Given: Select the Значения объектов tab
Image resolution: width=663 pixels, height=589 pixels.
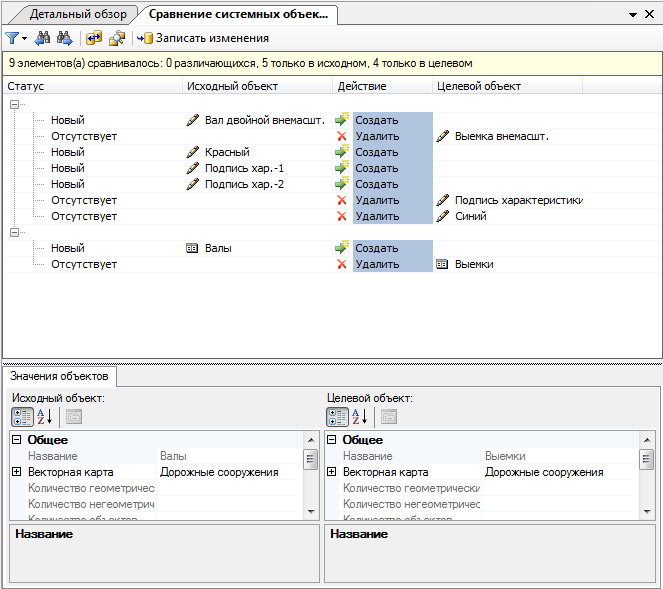Looking at the screenshot, I should [x=59, y=376].
